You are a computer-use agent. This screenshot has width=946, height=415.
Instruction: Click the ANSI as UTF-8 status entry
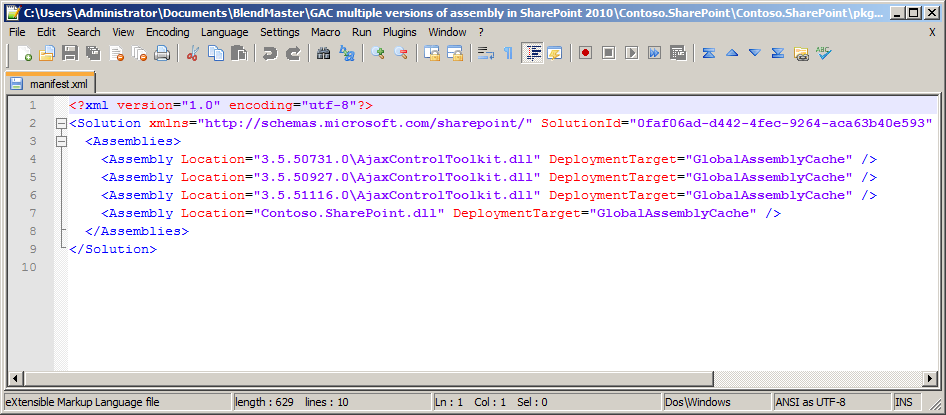832,402
